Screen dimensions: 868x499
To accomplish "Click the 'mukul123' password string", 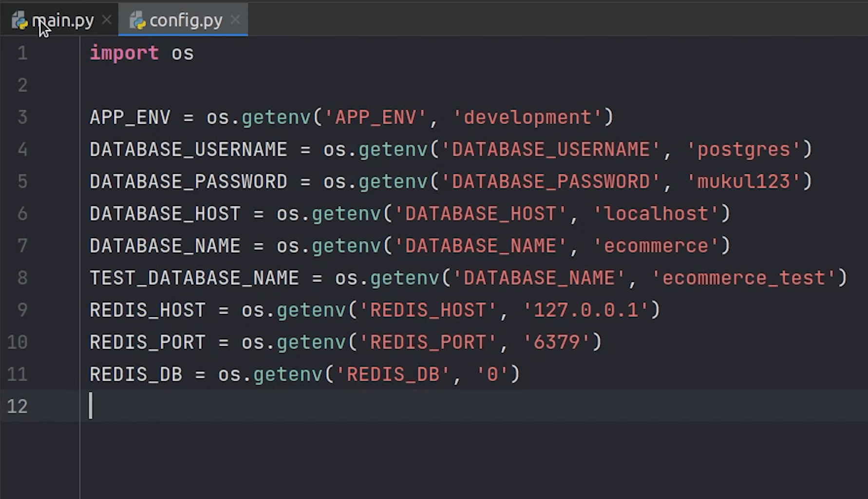I will tap(743, 182).
